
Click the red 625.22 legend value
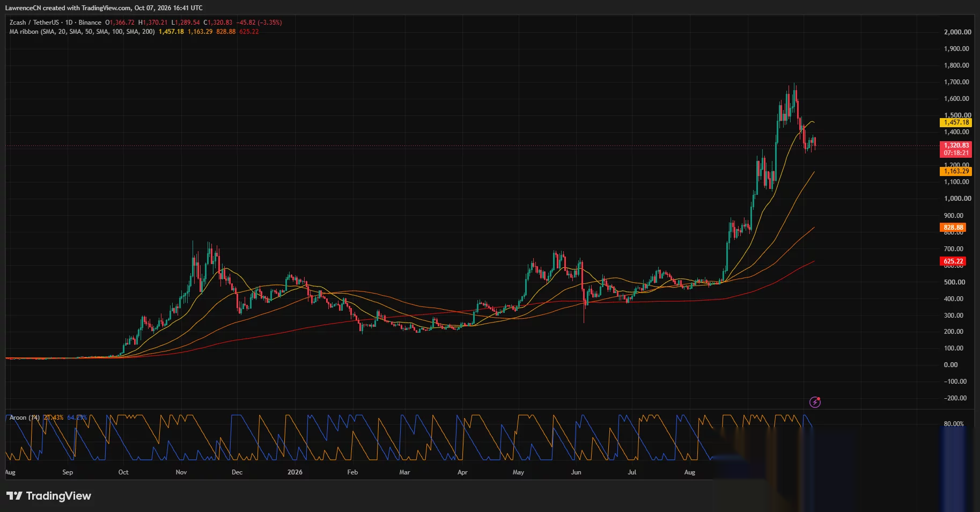coord(249,32)
